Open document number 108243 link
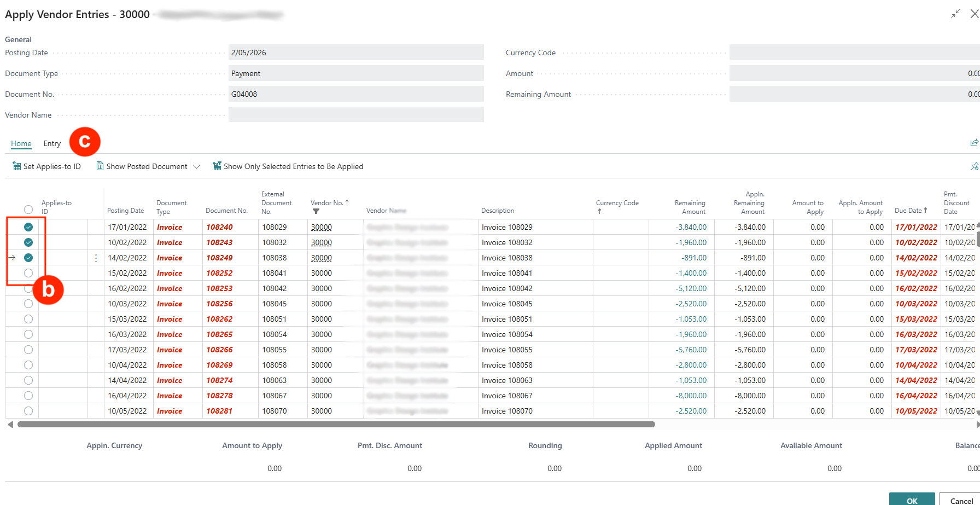The width and height of the screenshot is (980, 505). click(x=219, y=242)
